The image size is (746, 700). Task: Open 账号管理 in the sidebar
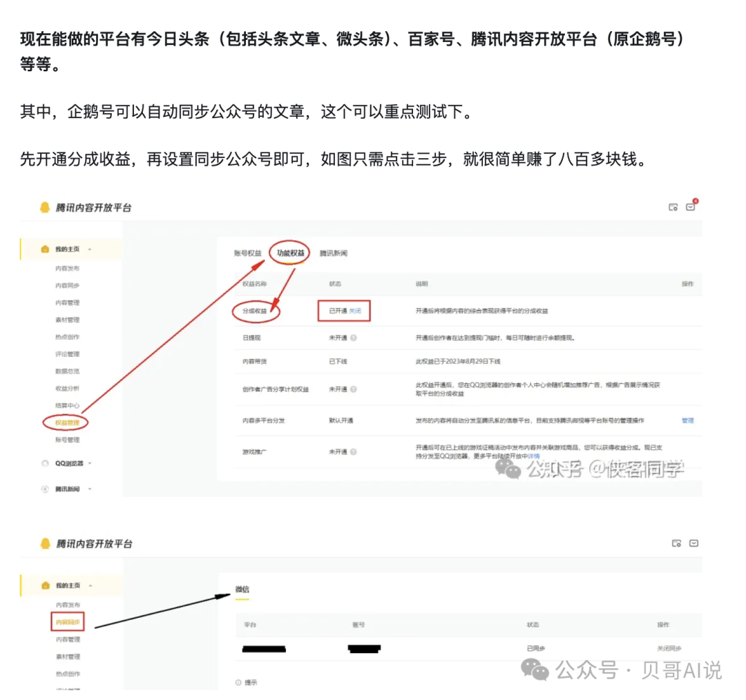pos(67,440)
